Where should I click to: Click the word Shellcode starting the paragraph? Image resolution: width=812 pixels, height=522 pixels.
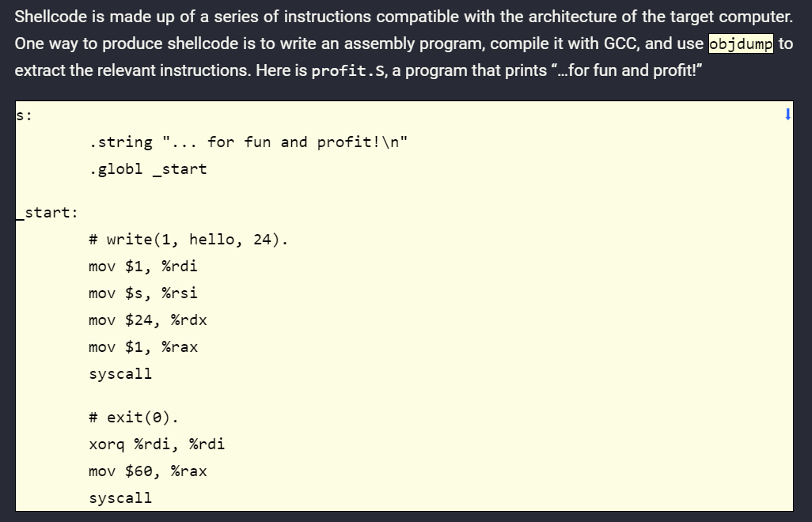tap(49, 17)
